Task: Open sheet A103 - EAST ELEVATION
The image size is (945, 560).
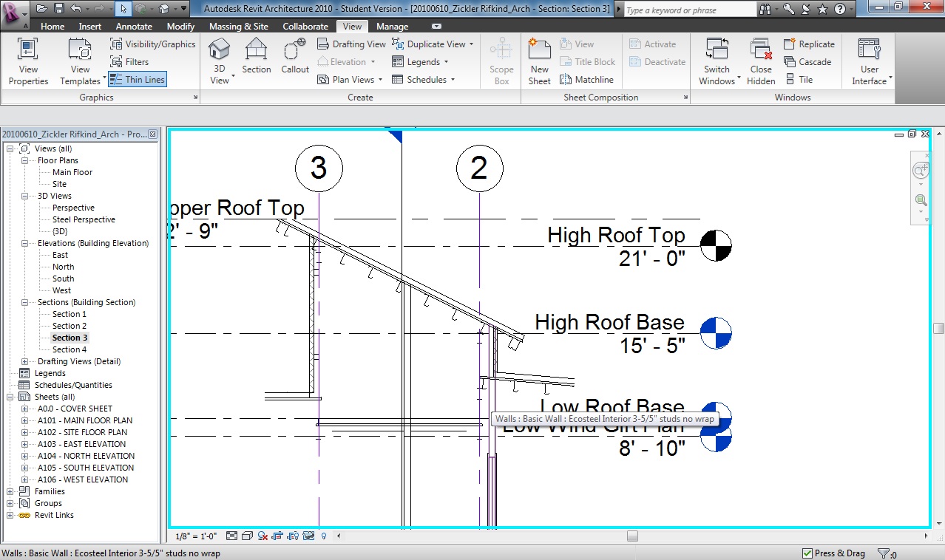Action: (x=81, y=444)
